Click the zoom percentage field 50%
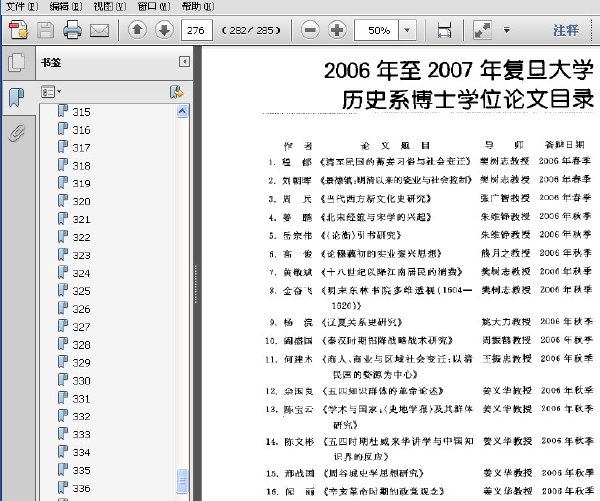 pyautogui.click(x=377, y=30)
